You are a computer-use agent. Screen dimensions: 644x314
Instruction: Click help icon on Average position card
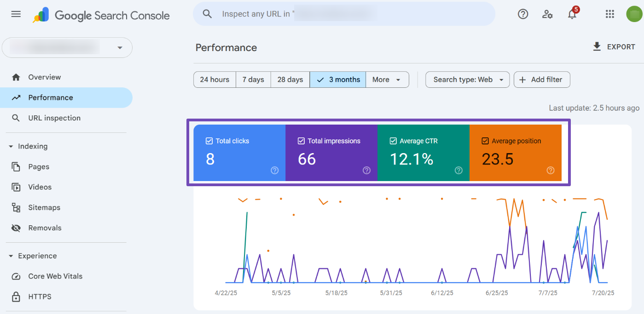[x=551, y=171]
